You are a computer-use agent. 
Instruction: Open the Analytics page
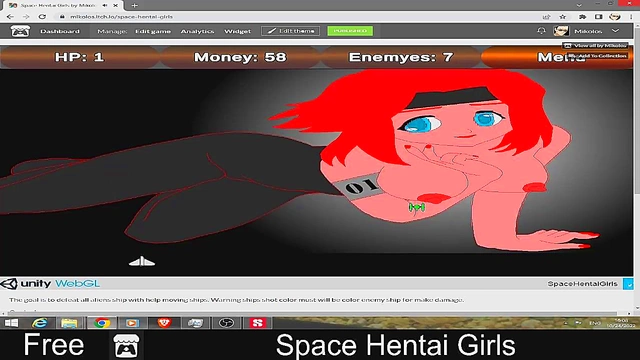pyautogui.click(x=197, y=31)
